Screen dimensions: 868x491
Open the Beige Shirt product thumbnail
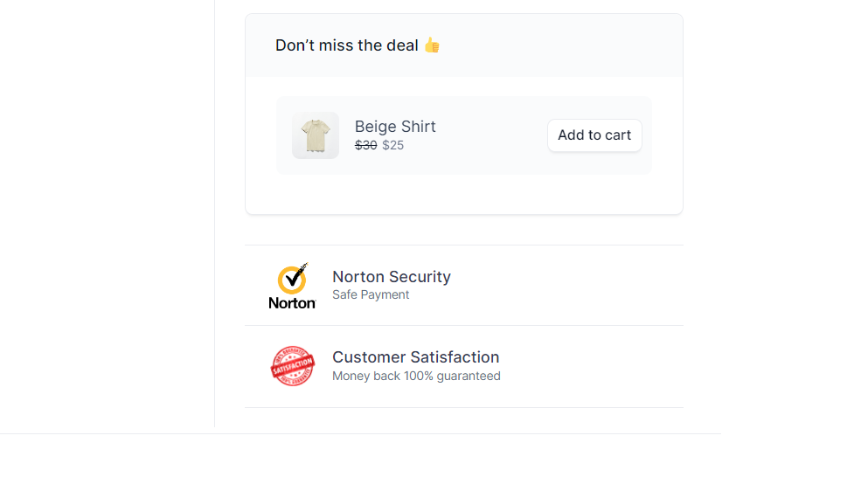pyautogui.click(x=316, y=135)
